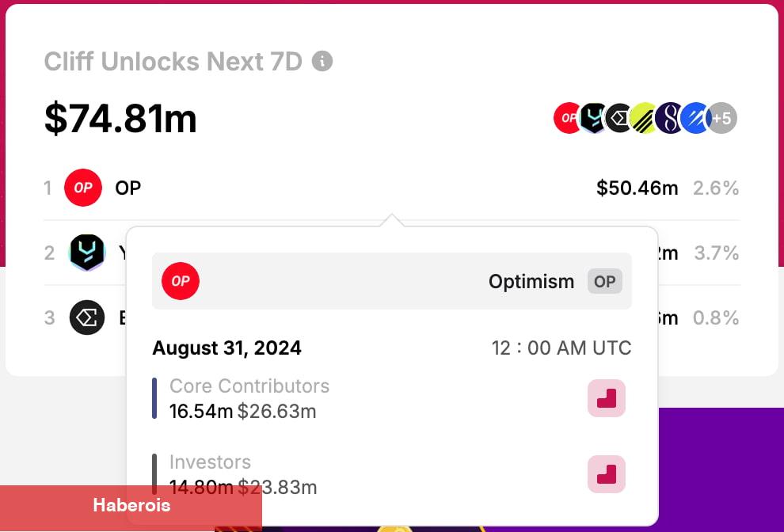Click the $74.81m total unlock value
The width and height of the screenshot is (784, 532).
coord(120,119)
